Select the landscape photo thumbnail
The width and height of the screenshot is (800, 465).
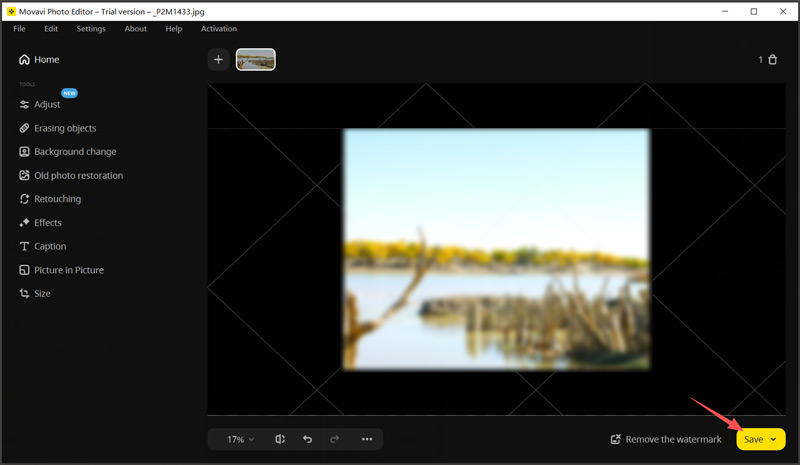[x=256, y=60]
